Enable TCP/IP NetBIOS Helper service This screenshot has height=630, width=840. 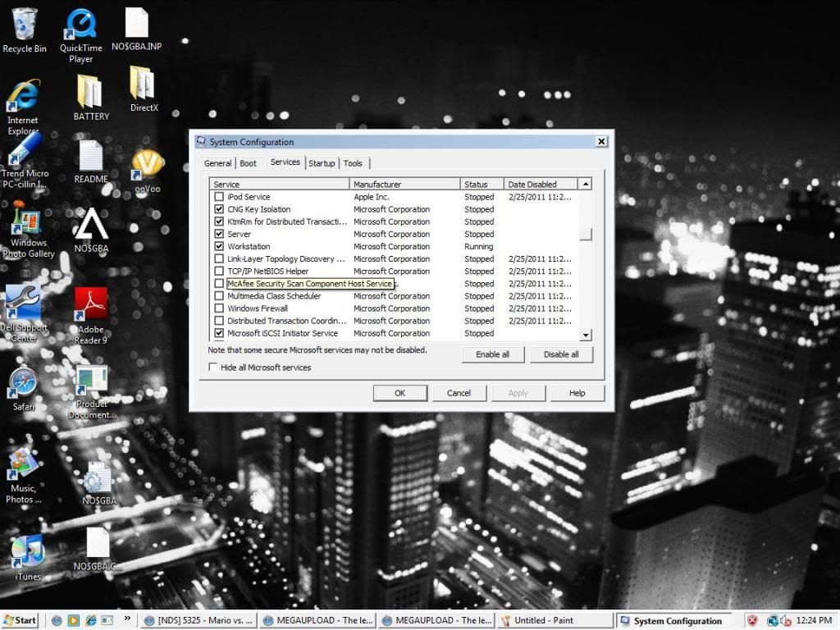point(219,271)
